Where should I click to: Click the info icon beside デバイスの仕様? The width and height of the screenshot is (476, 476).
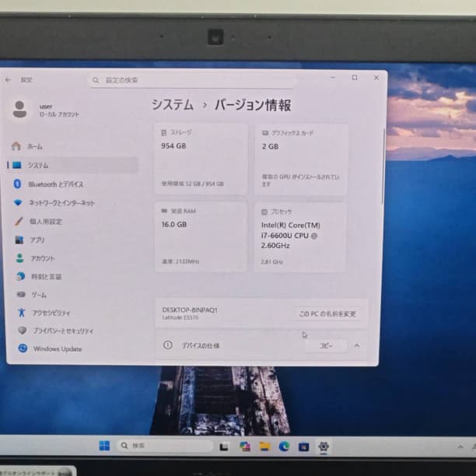[167, 345]
